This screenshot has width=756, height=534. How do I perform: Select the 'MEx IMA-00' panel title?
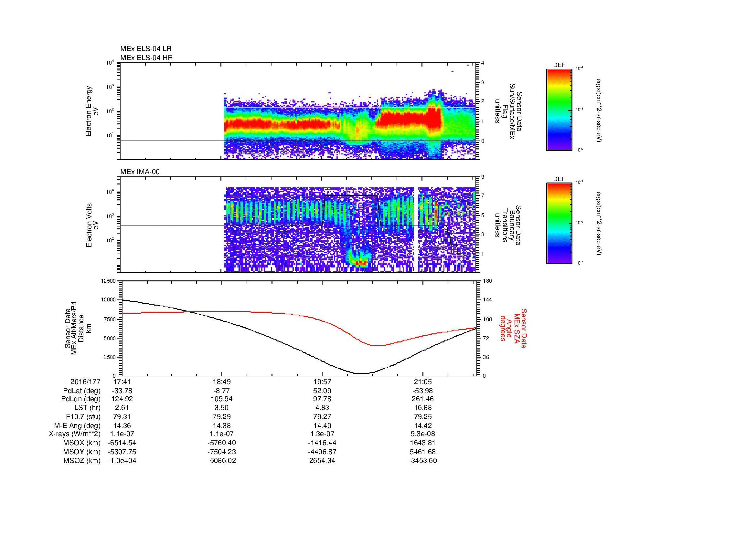click(x=140, y=172)
